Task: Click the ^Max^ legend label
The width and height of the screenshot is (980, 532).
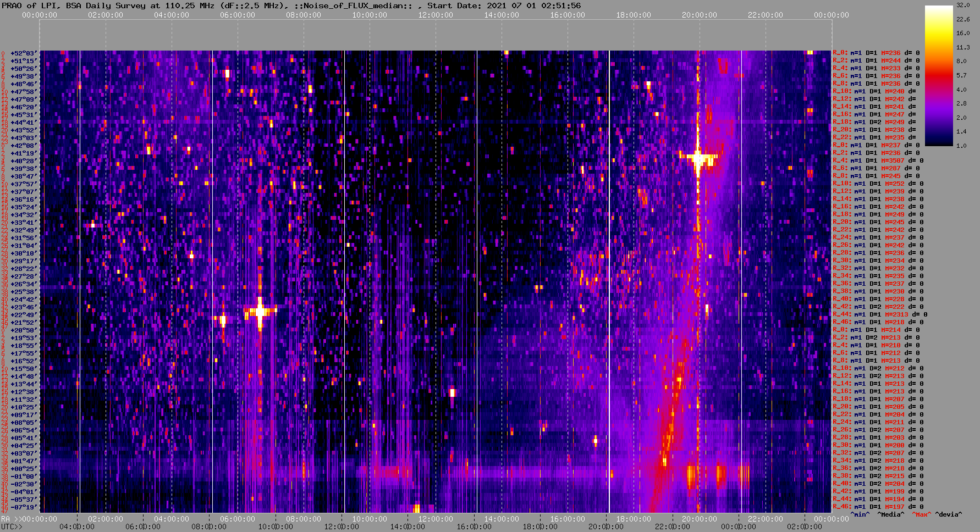Action: (x=922, y=514)
